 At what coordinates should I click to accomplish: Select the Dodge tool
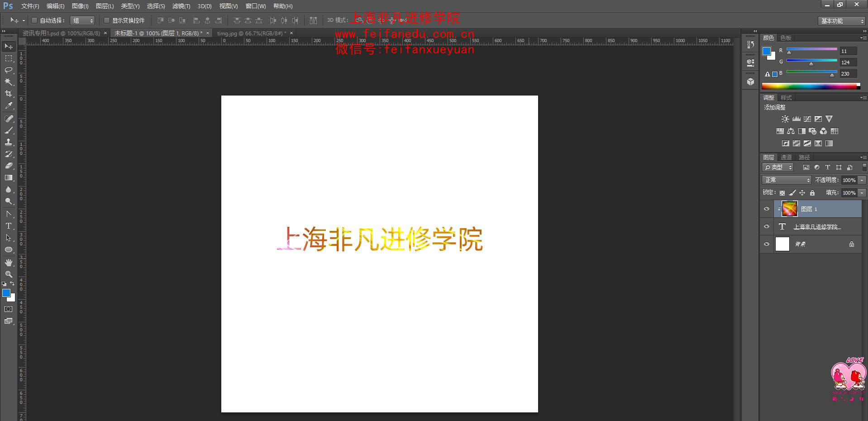point(9,201)
